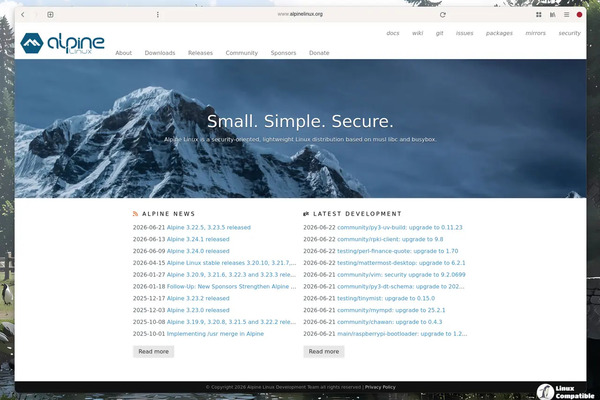Screen dimensions: 600x400
Task: Open news Alpine 3.24.1 released
Action: (x=198, y=239)
